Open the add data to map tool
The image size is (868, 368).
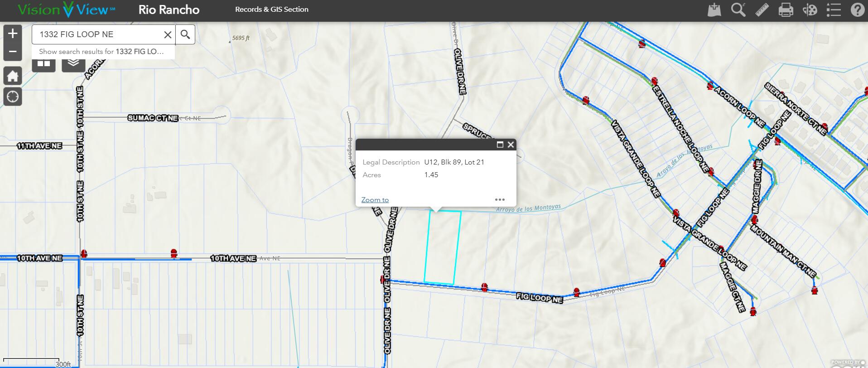[x=714, y=10]
